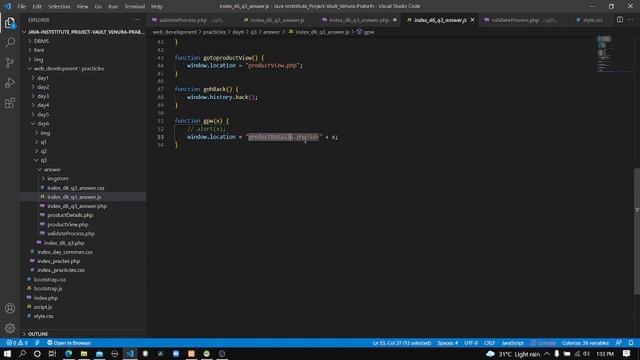Expand the OUTLINE section
Screen dimensions: 640x360
(38, 334)
